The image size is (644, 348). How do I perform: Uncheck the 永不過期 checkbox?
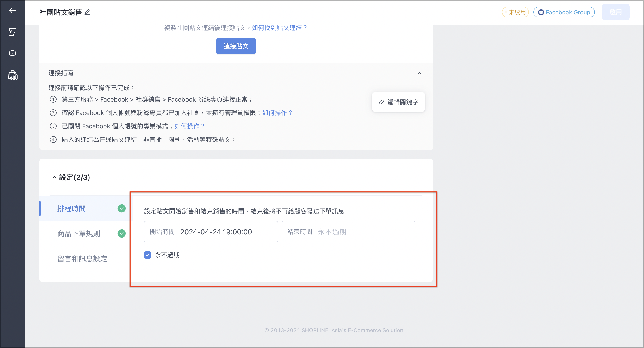tap(148, 255)
